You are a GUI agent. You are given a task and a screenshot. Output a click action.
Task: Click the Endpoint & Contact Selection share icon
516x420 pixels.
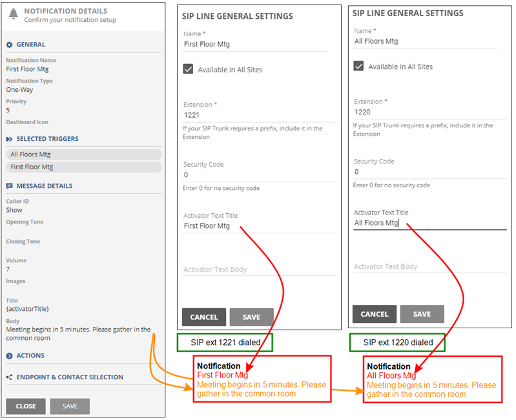point(9,377)
